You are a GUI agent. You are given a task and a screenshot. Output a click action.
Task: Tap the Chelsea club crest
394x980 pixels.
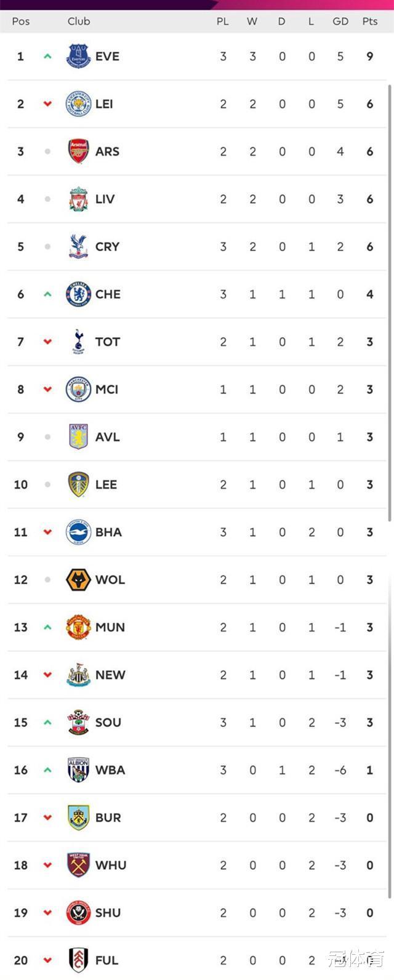[78, 294]
